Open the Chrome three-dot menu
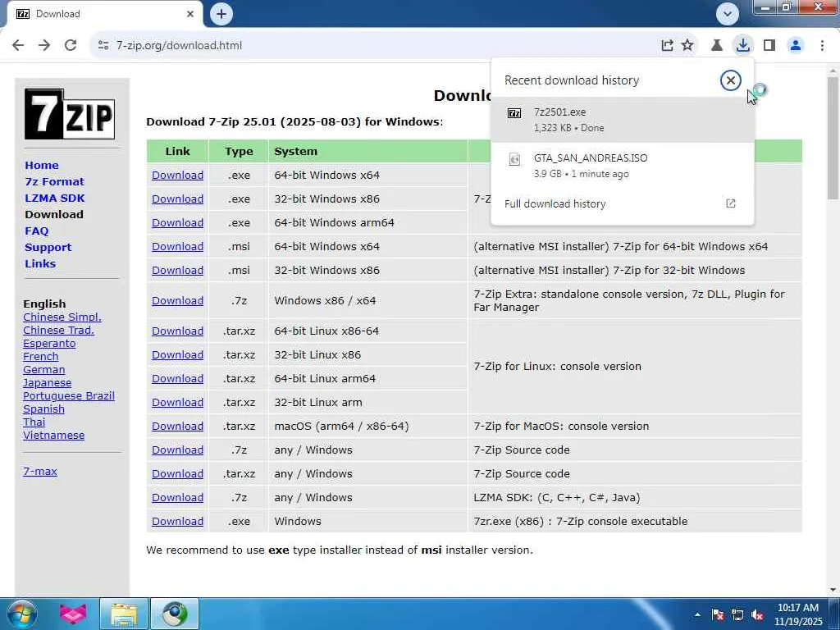Image resolution: width=840 pixels, height=630 pixels. coord(822,46)
